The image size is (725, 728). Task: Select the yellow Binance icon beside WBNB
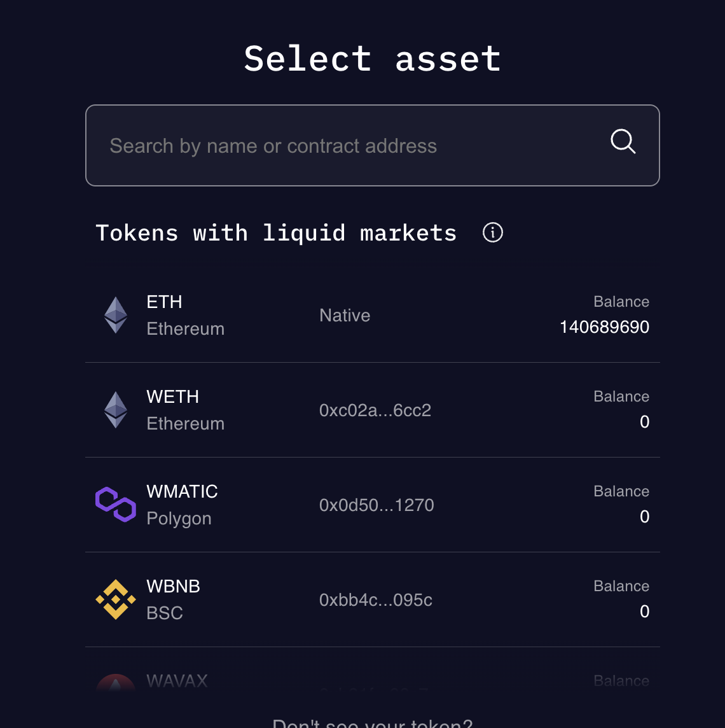[x=116, y=599]
